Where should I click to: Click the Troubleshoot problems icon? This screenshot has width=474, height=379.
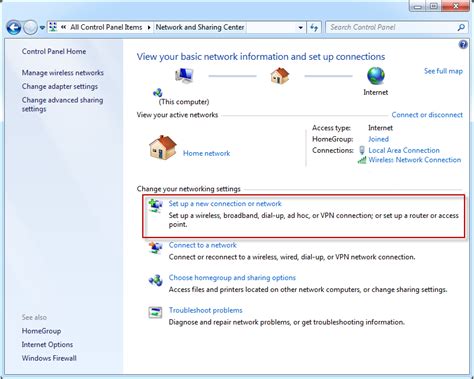[155, 313]
